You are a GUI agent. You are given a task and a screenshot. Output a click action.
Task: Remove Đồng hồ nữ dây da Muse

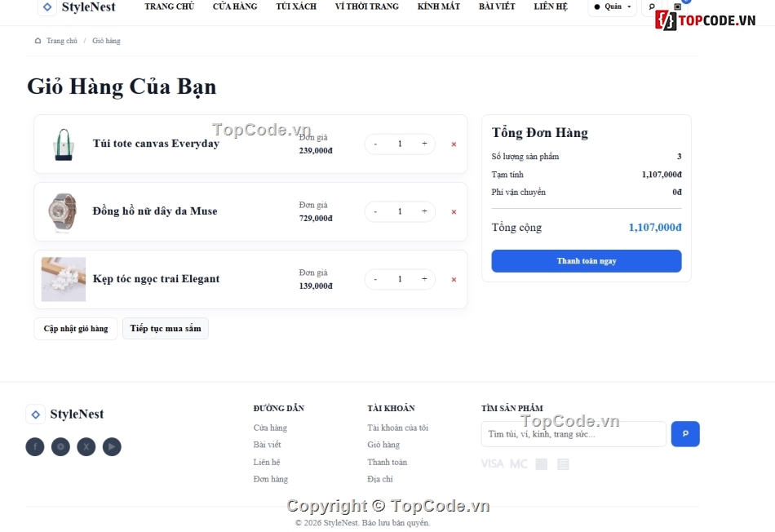click(454, 212)
